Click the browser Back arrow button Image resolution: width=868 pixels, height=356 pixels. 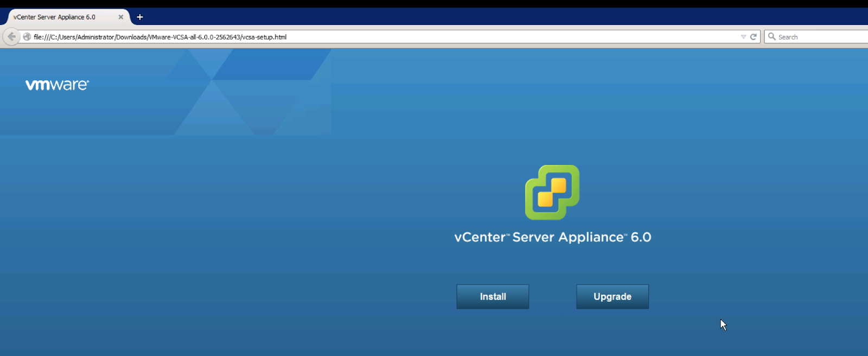pyautogui.click(x=11, y=37)
